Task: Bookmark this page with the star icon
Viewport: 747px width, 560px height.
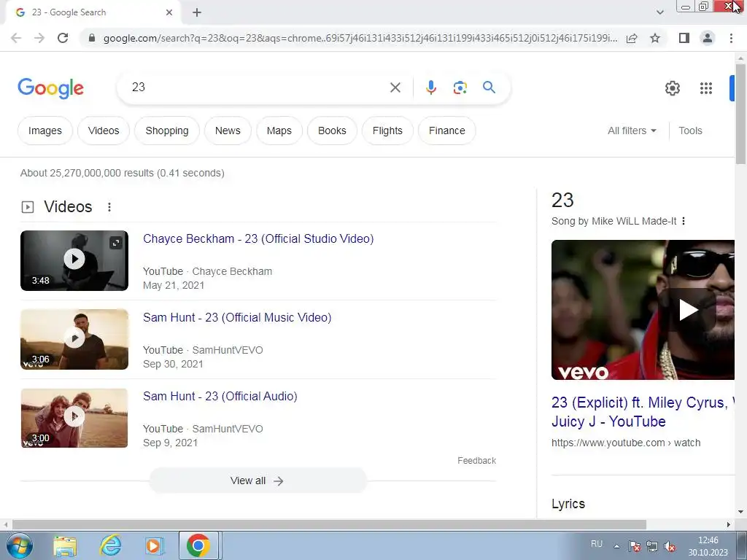Action: point(655,38)
